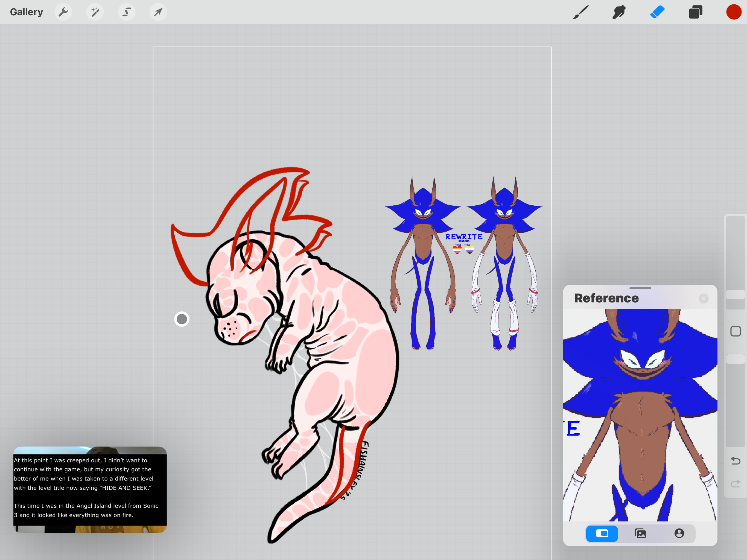Open the Adjustments magic wand menu
This screenshot has width=747, height=560.
95,12
